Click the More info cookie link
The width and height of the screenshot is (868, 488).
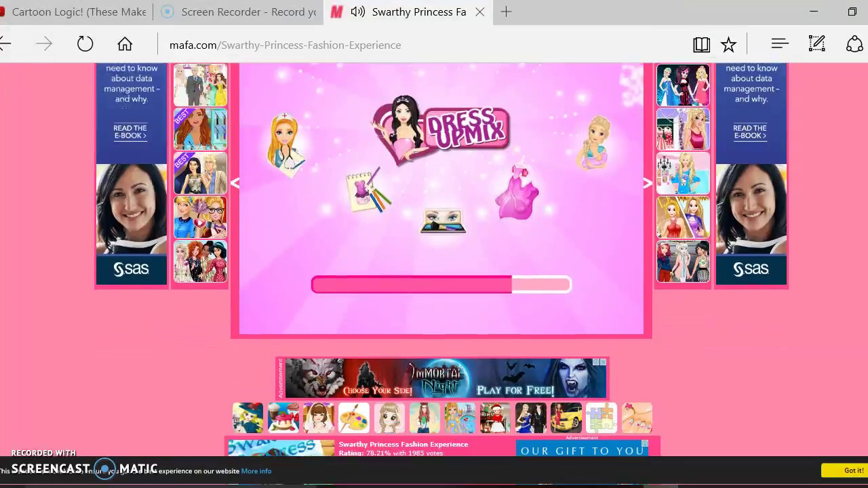click(256, 471)
